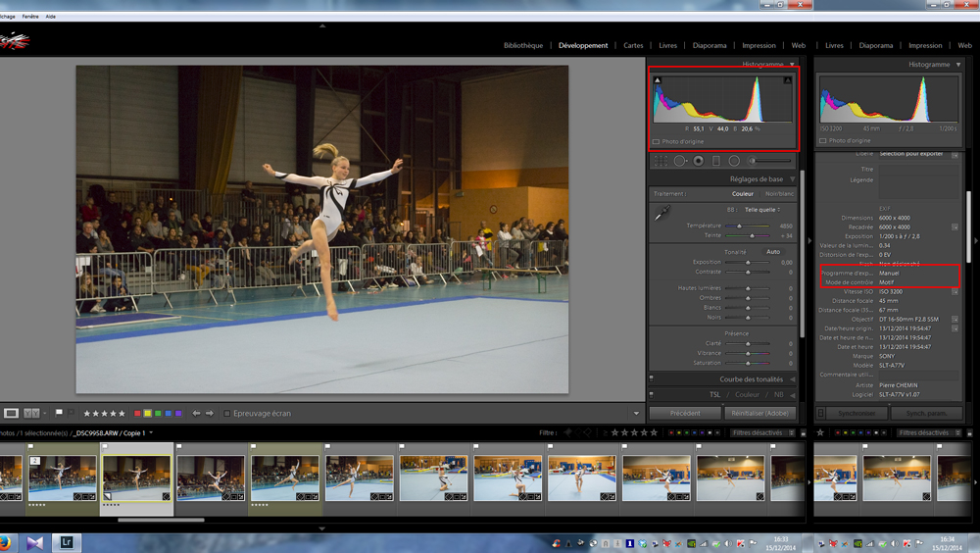Toggle the sync auto switch beside Synchroniser

(821, 413)
